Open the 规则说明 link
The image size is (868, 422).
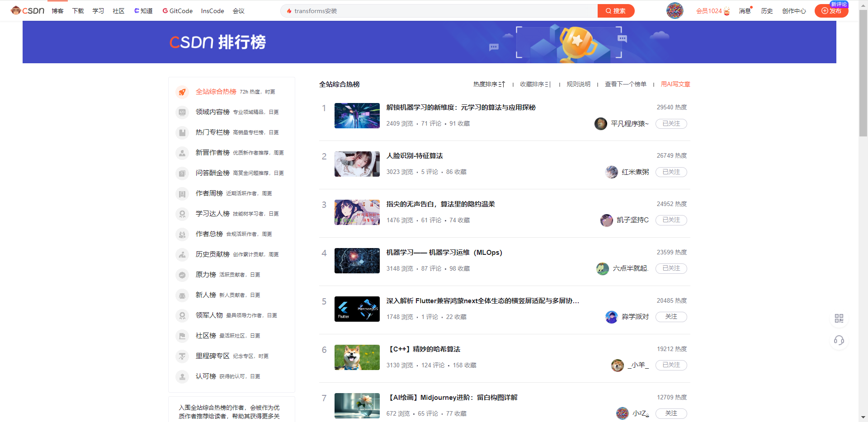click(578, 84)
